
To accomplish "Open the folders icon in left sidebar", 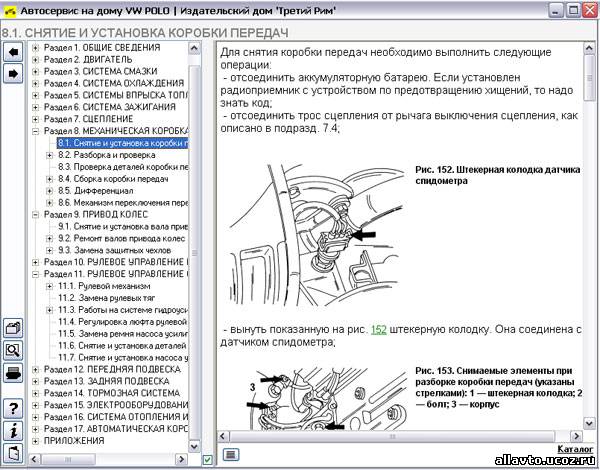I will [x=13, y=328].
